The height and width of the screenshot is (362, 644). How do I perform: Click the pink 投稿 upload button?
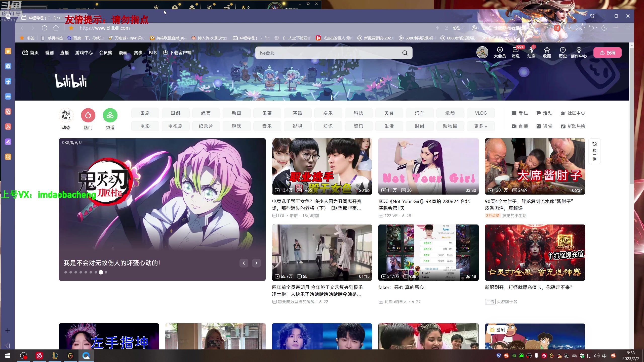[x=607, y=53]
